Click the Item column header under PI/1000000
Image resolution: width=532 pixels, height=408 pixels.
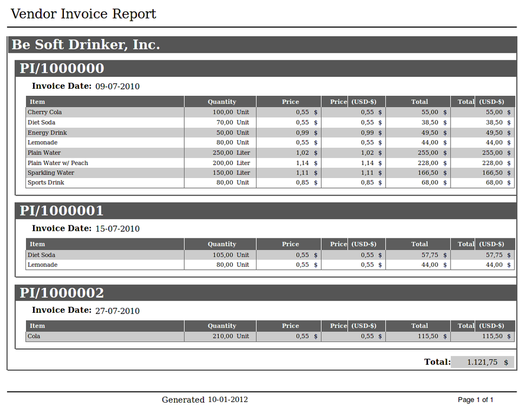click(x=37, y=102)
